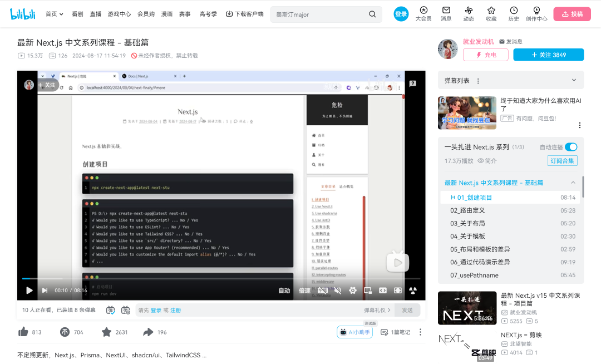Open 会员购 in top navigation

(146, 14)
